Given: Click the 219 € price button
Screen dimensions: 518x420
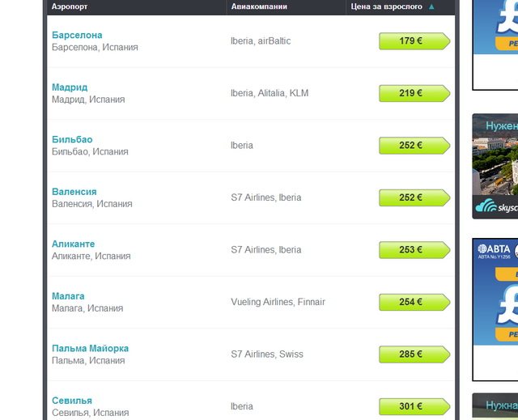Looking at the screenshot, I should [414, 93].
